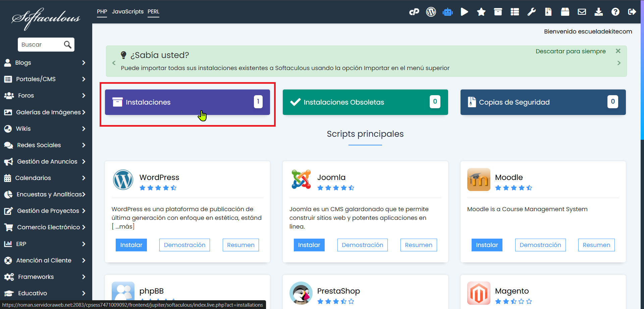Open the task list icon in the toolbar

(x=515, y=12)
